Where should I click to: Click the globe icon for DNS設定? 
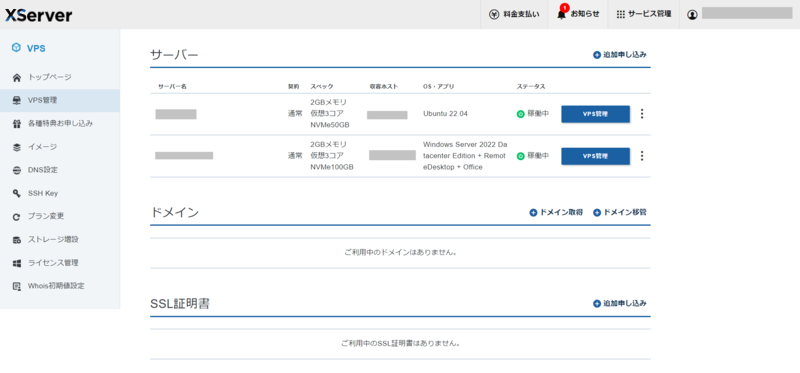tap(17, 170)
